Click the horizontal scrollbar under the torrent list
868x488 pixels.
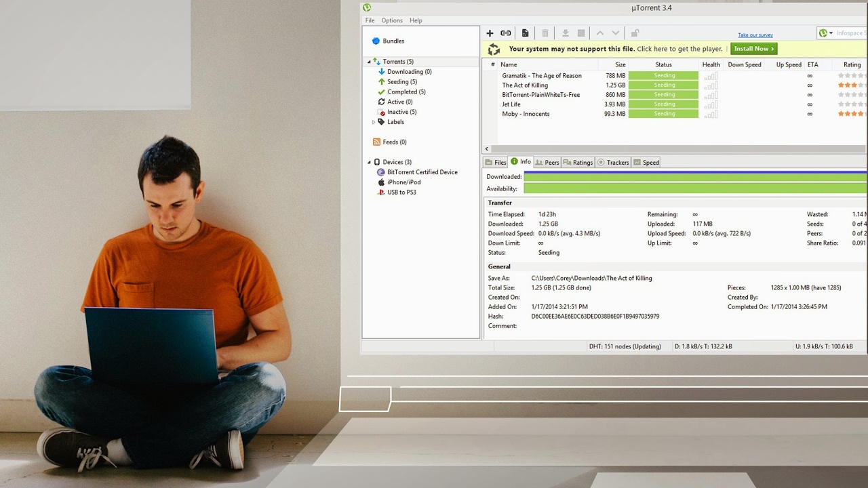coord(679,149)
